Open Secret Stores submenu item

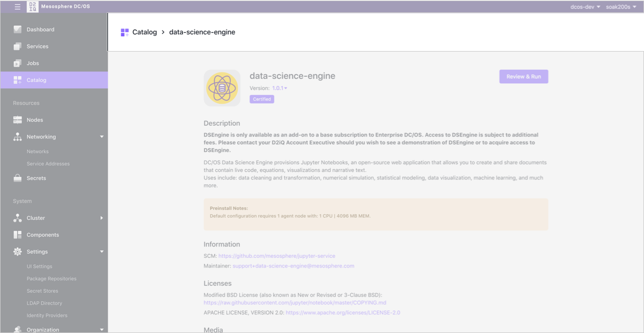tap(42, 291)
